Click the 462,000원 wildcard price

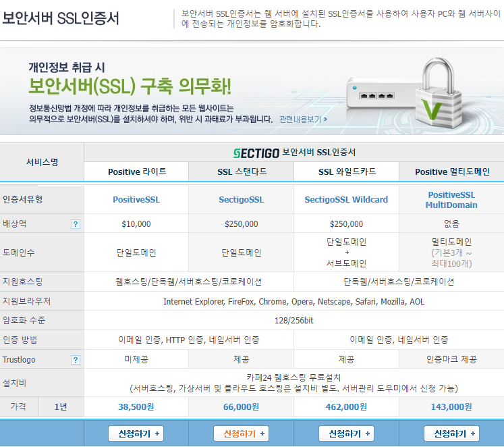point(346,406)
